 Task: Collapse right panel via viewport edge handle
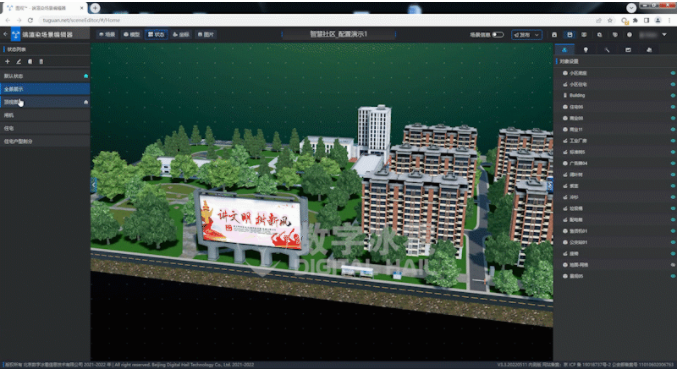550,185
